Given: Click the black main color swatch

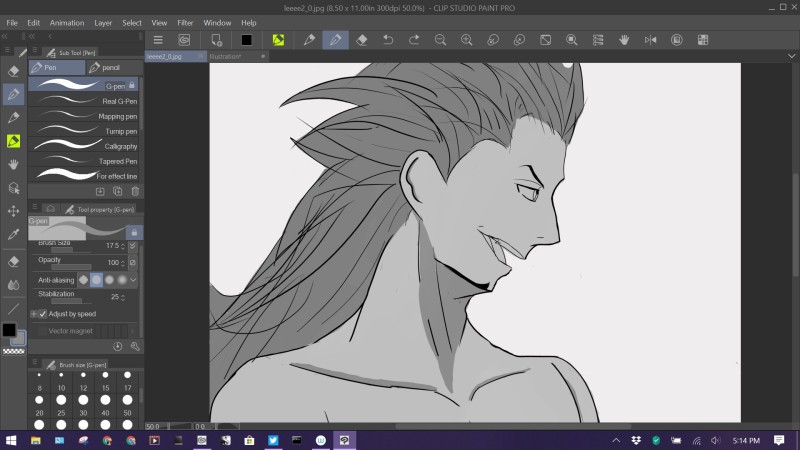Looking at the screenshot, I should pyautogui.click(x=9, y=330).
